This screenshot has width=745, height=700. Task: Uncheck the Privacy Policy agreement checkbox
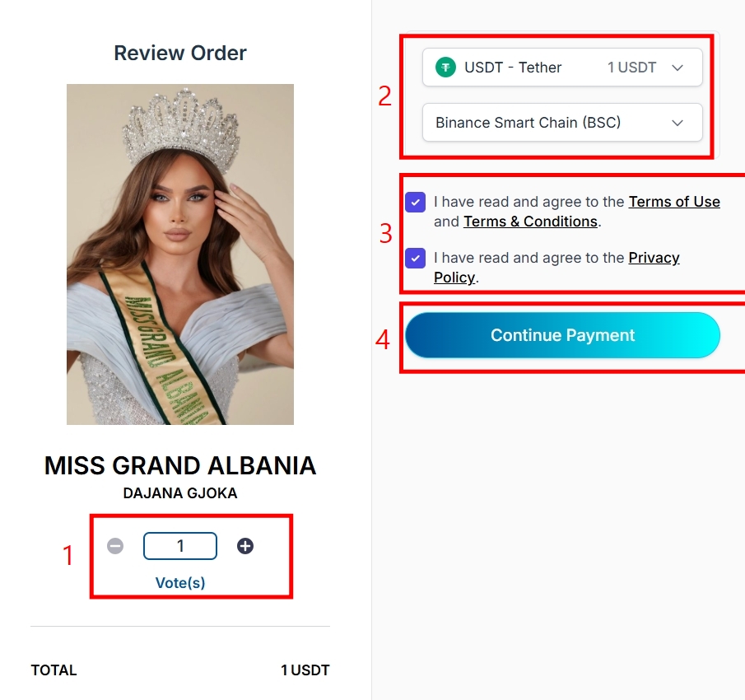[x=416, y=258]
